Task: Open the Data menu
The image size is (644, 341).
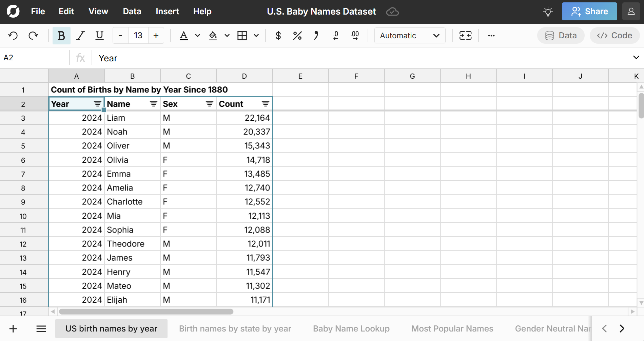Action: [x=132, y=11]
